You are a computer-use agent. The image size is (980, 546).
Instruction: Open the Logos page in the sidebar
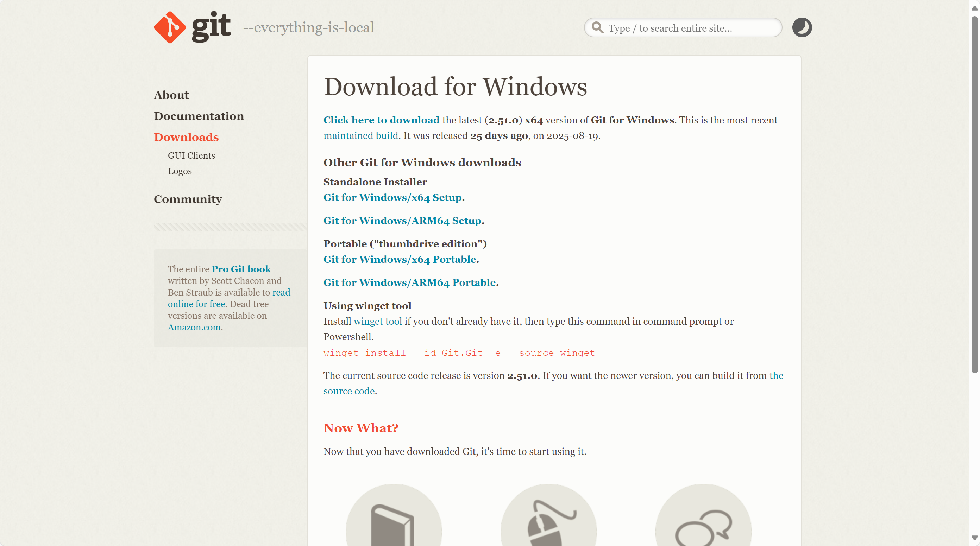[180, 171]
